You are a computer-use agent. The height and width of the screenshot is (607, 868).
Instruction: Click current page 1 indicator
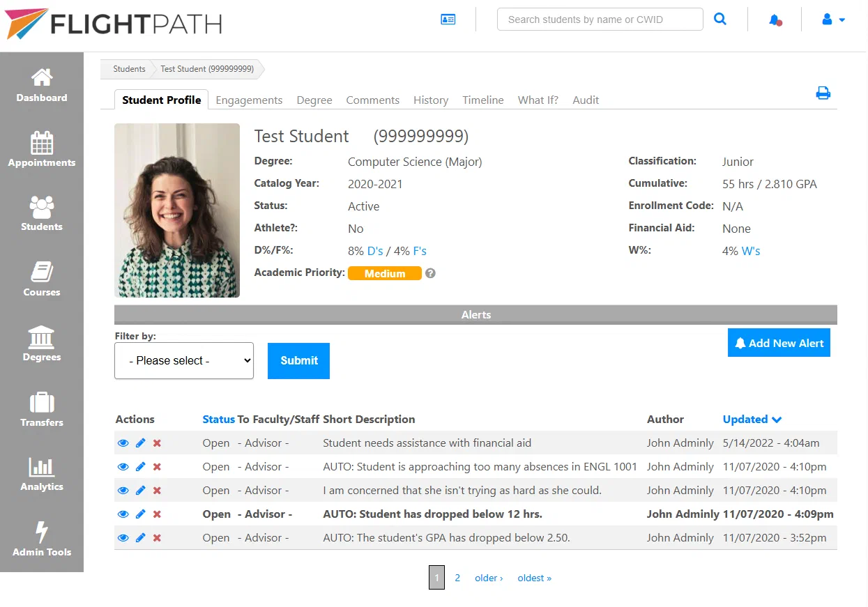tap(436, 578)
